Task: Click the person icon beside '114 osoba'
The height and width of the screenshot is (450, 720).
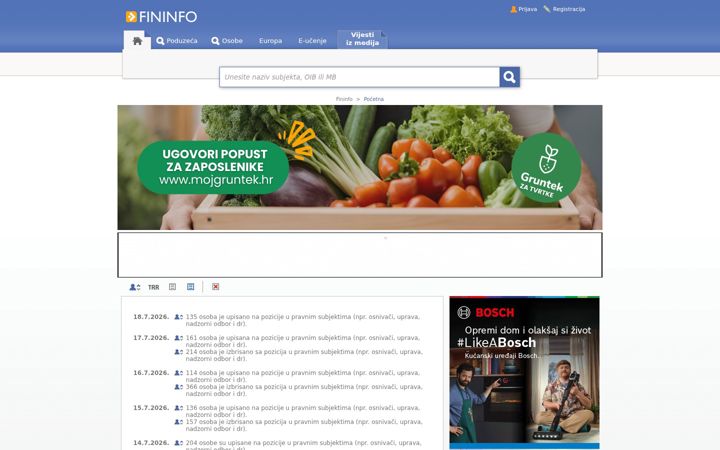Action: pos(179,373)
